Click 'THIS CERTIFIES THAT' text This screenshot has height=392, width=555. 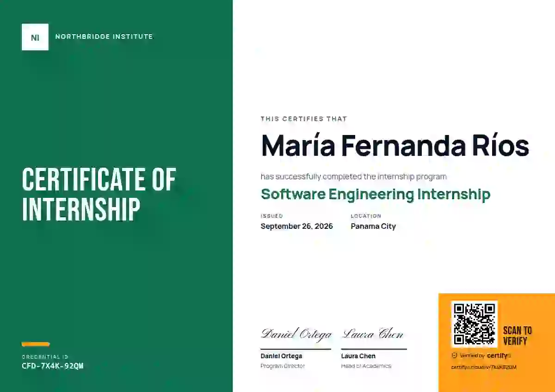click(x=304, y=119)
